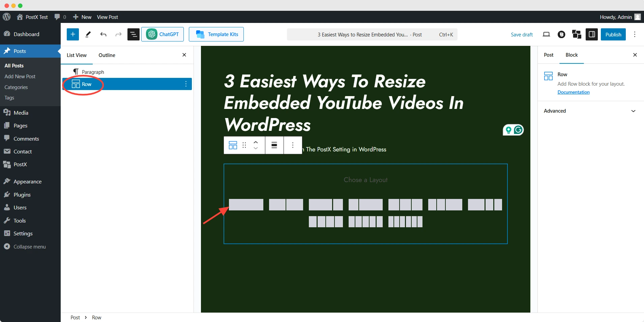
Task: Open Pages in the admin menu
Action: tap(30, 125)
